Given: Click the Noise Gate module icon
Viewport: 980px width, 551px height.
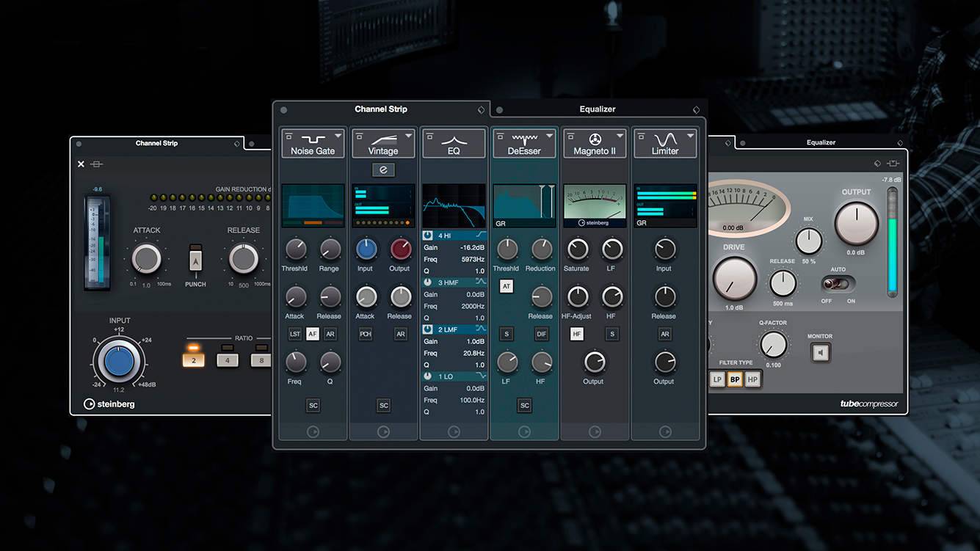Looking at the screenshot, I should pos(313,138).
